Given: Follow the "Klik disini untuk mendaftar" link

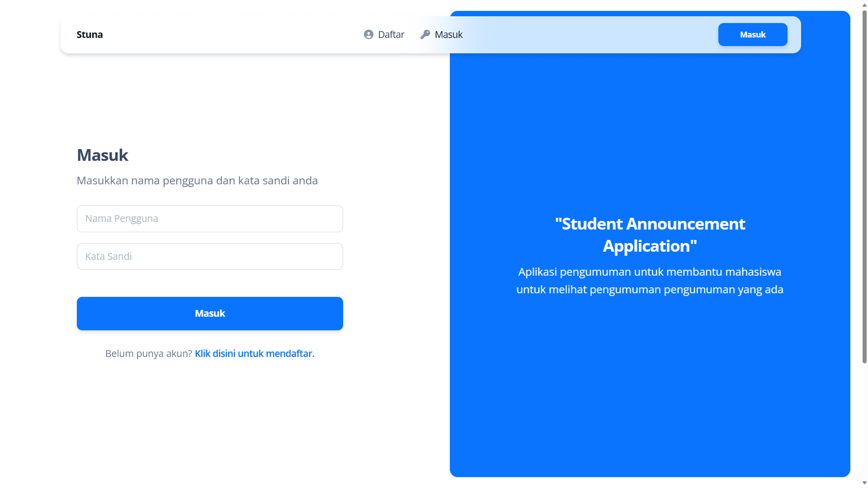Looking at the screenshot, I should [x=255, y=354].
